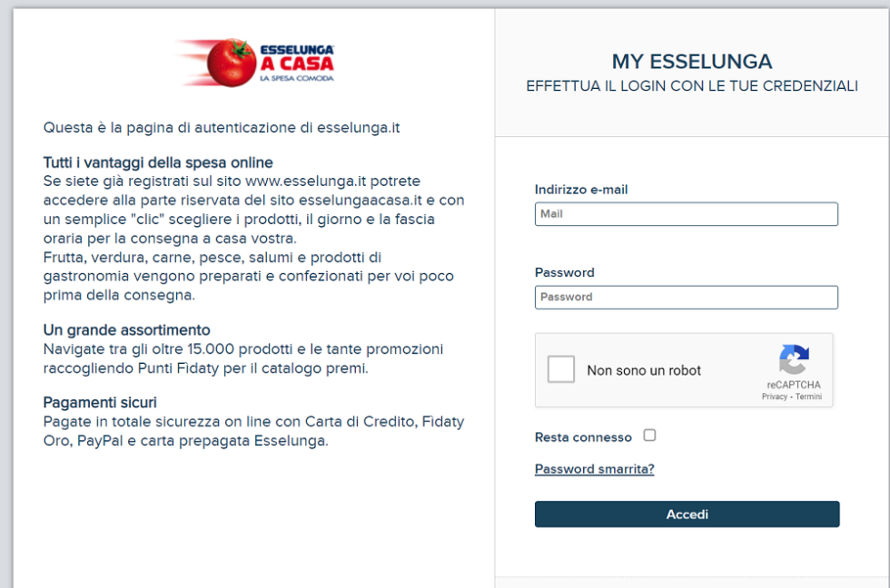This screenshot has width=890, height=588.
Task: Check the 'Non sono un robot' checkbox
Action: pyautogui.click(x=561, y=368)
